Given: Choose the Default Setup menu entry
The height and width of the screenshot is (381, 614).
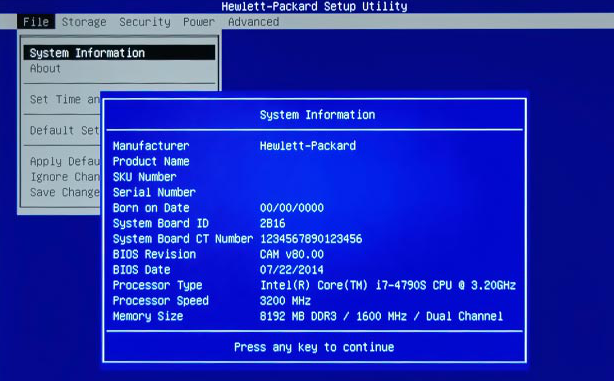Looking at the screenshot, I should click(x=65, y=130).
